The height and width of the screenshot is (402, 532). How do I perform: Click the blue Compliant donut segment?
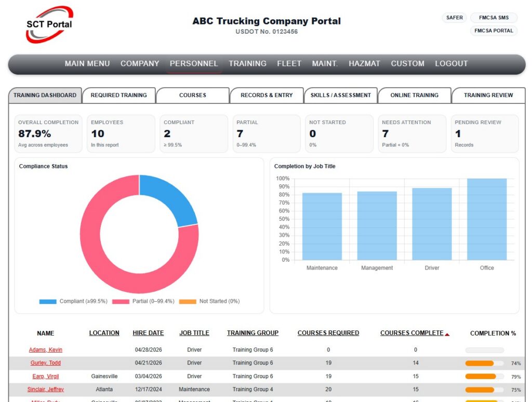coord(170,197)
